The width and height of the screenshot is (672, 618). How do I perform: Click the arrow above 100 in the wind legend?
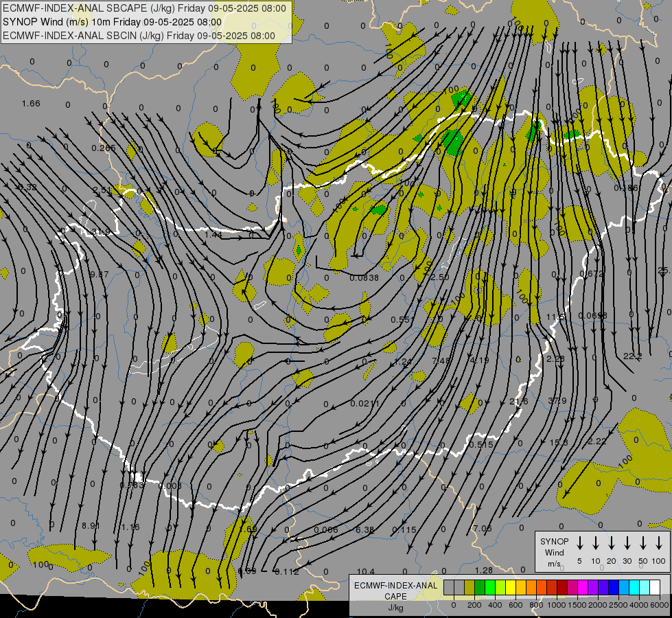click(659, 543)
